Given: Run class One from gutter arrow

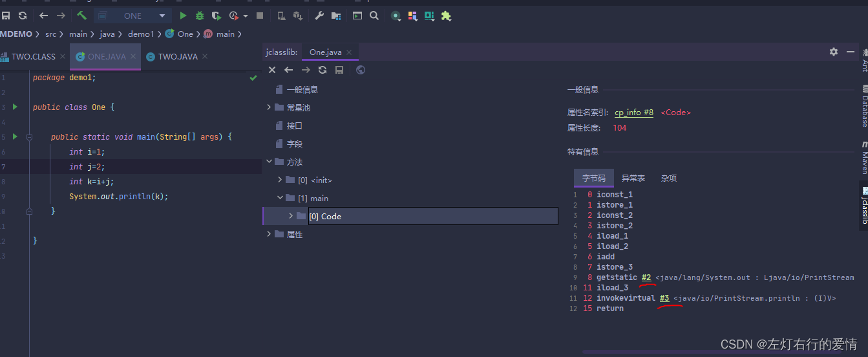Looking at the screenshot, I should (15, 107).
